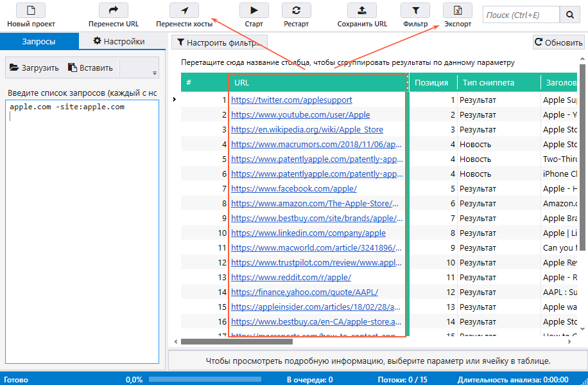Click the Перенести хосты navigation icon
The width and height of the screenshot is (588, 385).
[x=184, y=10]
